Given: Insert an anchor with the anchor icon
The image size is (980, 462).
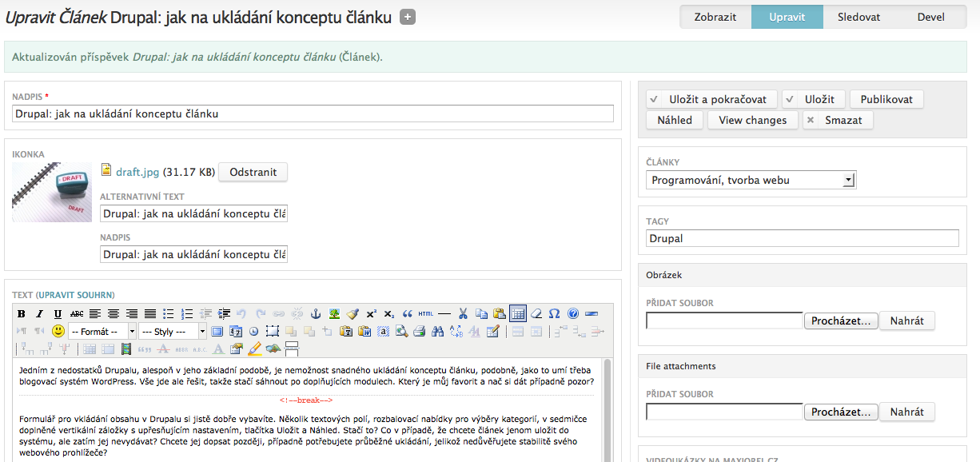Looking at the screenshot, I should tap(316, 313).
